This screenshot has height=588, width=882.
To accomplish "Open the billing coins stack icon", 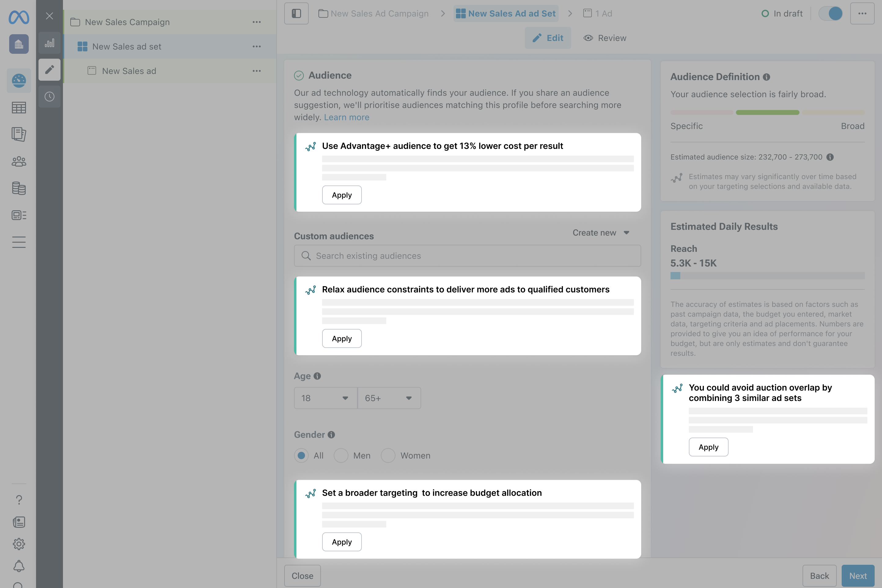I will (19, 188).
